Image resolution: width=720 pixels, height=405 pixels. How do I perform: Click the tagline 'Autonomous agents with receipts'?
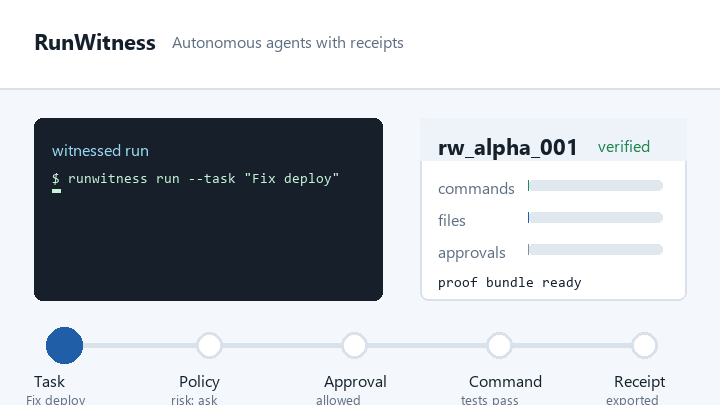[288, 43]
